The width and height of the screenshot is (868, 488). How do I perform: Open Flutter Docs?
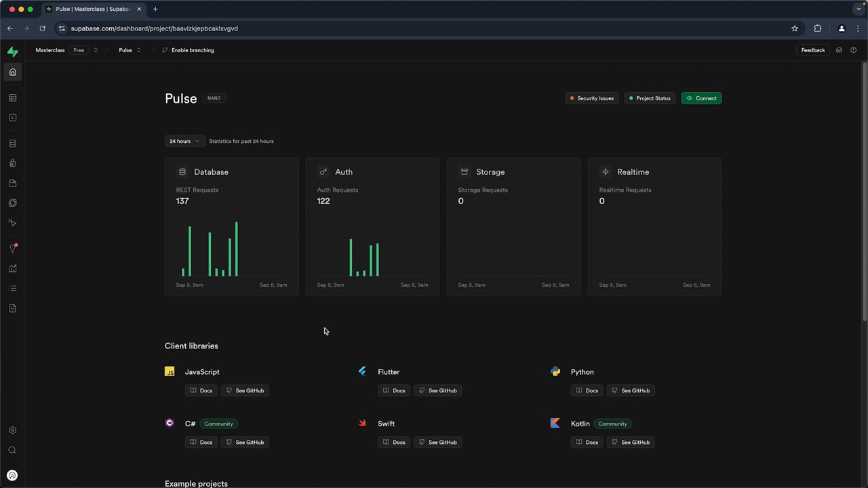(394, 390)
